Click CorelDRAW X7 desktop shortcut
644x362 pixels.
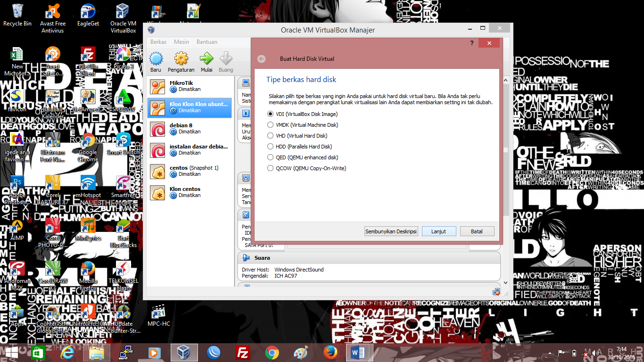(x=53, y=276)
